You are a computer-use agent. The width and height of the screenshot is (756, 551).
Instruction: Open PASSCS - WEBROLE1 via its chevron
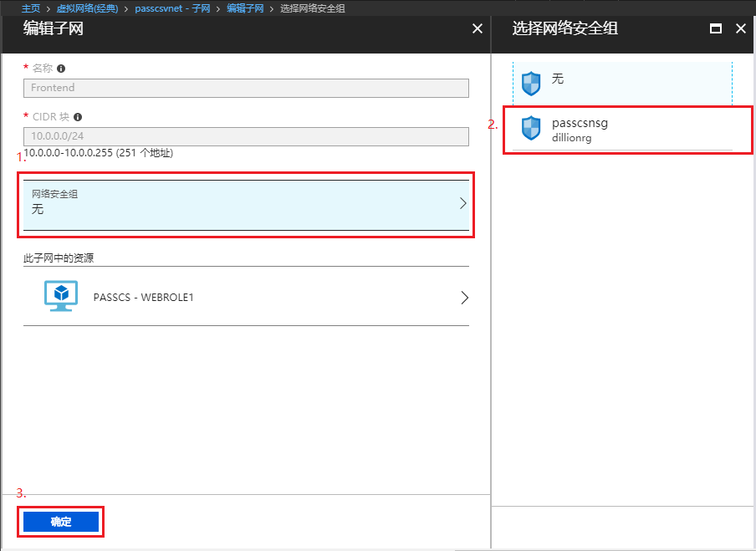point(464,297)
